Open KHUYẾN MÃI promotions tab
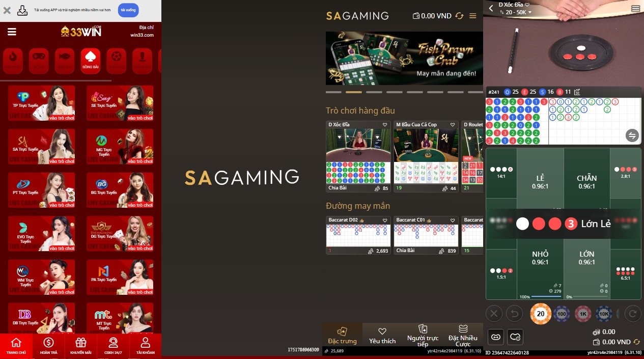The height and width of the screenshot is (359, 644). pyautogui.click(x=81, y=346)
